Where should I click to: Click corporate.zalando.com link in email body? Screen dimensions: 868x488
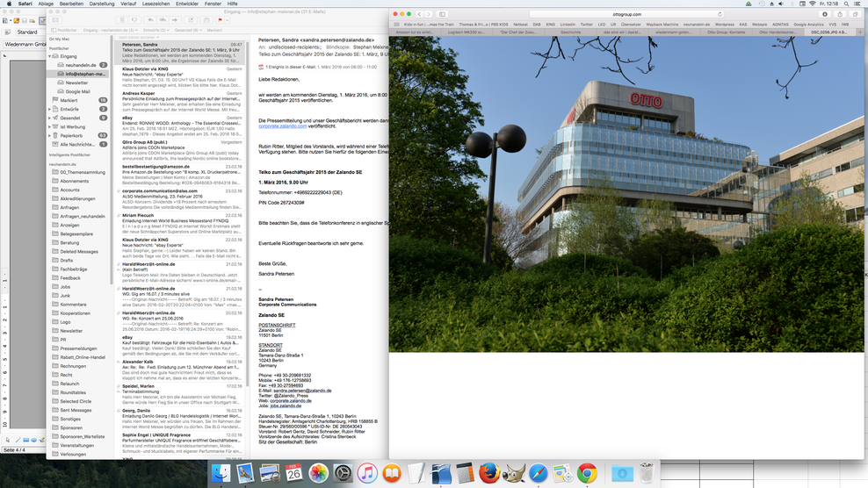282,126
